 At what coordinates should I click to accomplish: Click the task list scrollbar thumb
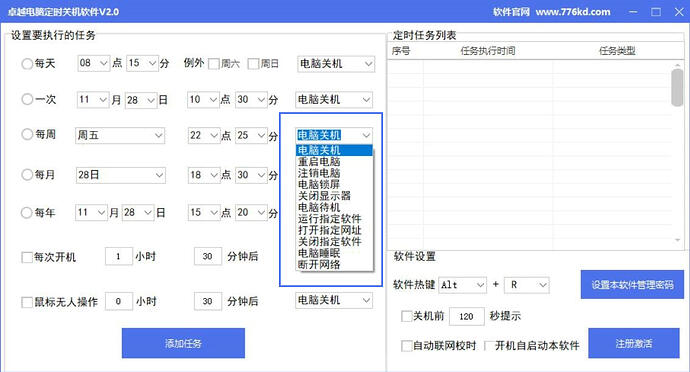[x=677, y=87]
